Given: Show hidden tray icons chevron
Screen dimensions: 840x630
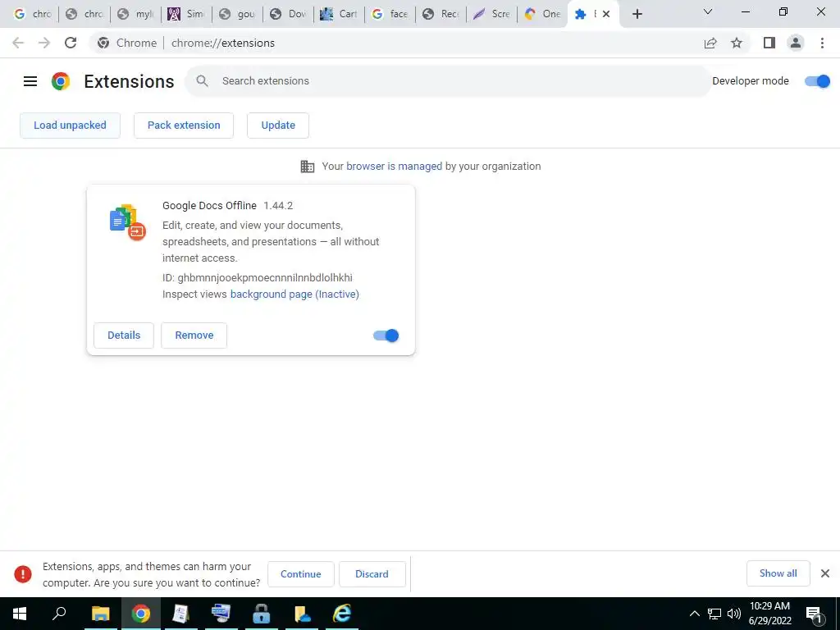Looking at the screenshot, I should click(x=694, y=614).
